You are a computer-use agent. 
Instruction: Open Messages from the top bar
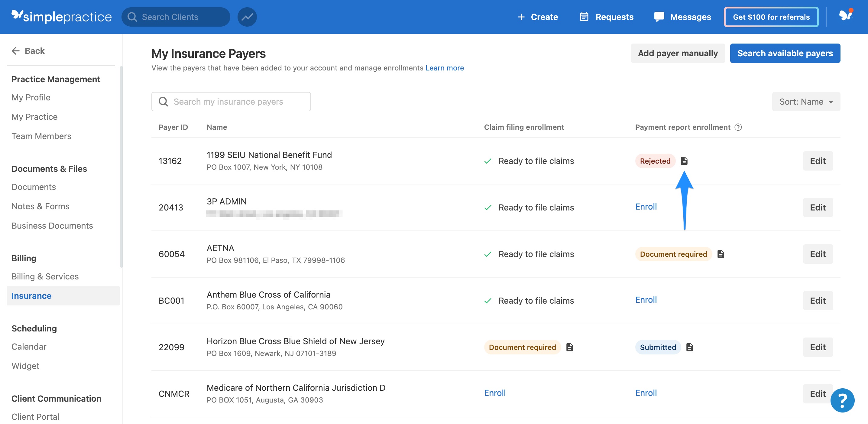click(682, 17)
